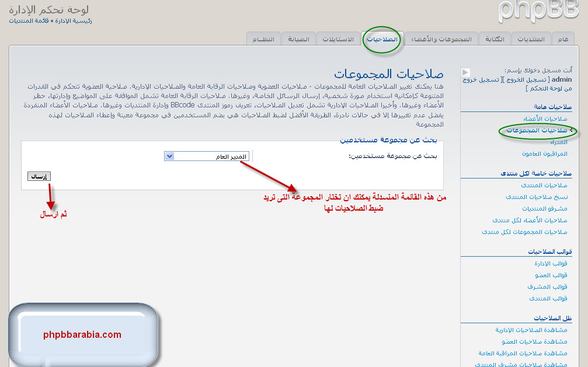Open قوالب العضو in the sidebar
The width and height of the screenshot is (588, 367).
pos(551,275)
